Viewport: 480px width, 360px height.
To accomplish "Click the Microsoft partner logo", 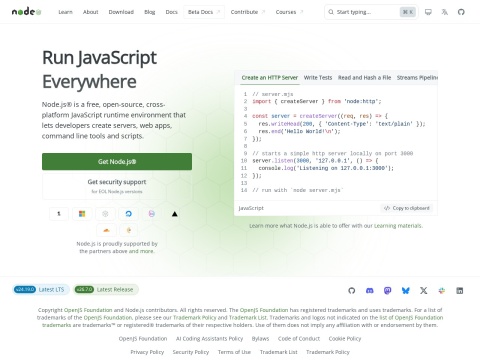I will pos(82,214).
